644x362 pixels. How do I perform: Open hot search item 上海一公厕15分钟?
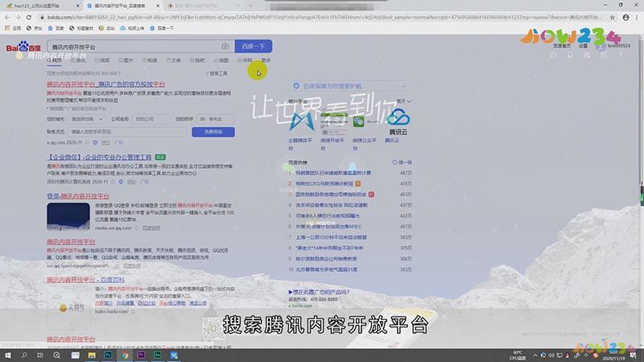coord(331,237)
